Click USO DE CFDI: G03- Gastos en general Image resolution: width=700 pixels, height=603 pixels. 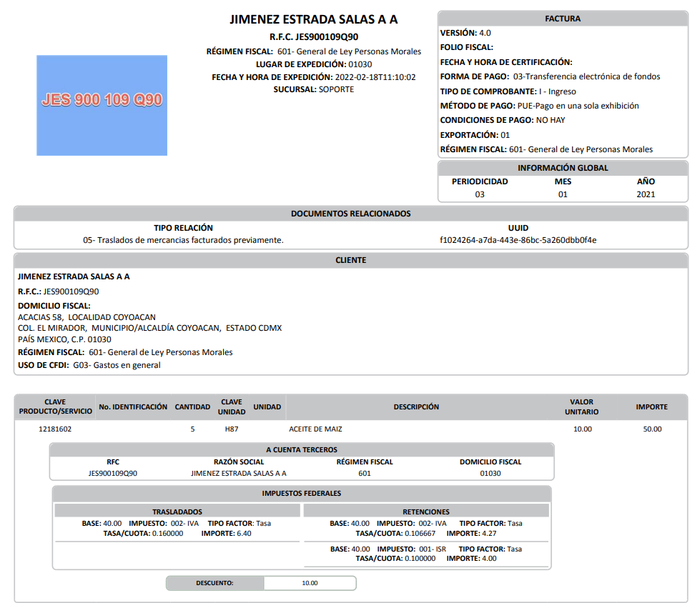tap(89, 365)
